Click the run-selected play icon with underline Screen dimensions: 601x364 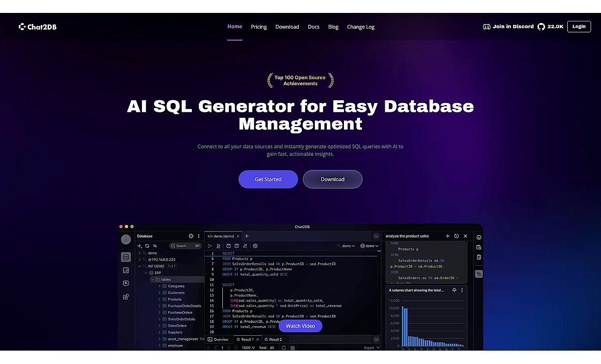coord(218,246)
